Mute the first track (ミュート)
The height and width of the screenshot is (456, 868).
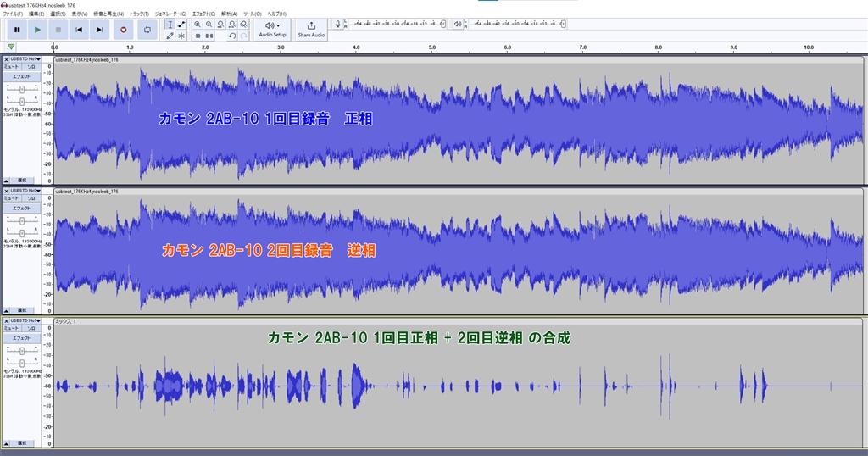point(12,66)
